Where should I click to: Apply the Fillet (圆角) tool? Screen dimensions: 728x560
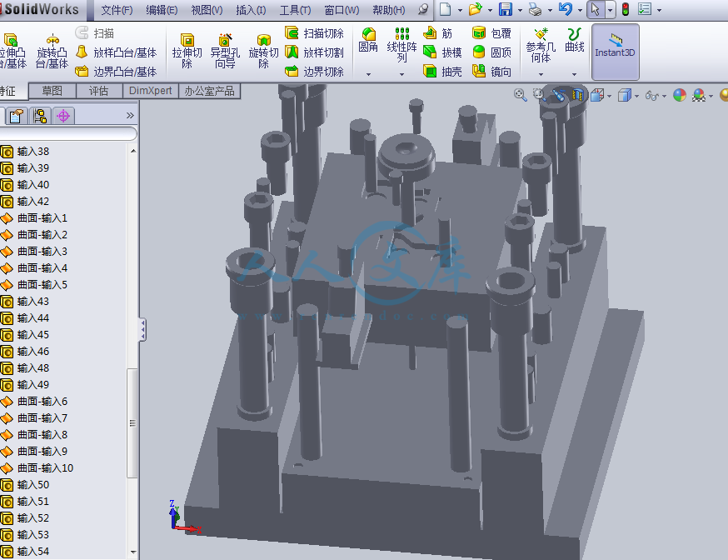(368, 40)
